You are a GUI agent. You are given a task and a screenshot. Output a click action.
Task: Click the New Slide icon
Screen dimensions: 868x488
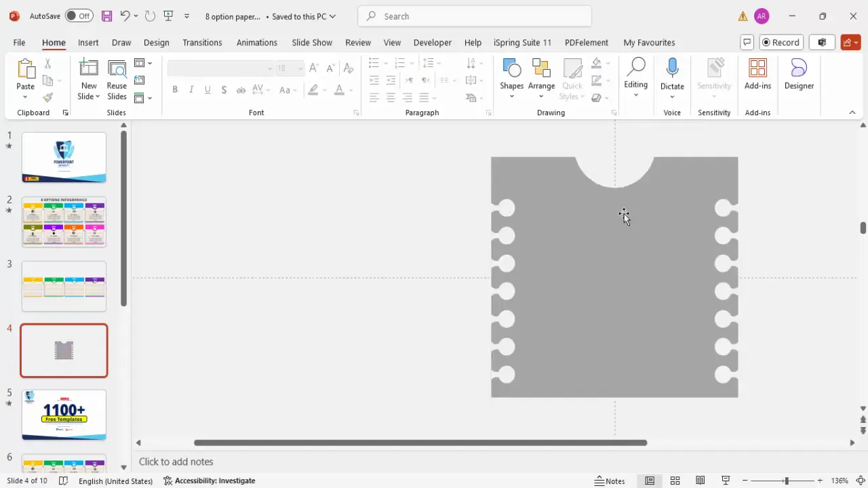[89, 68]
